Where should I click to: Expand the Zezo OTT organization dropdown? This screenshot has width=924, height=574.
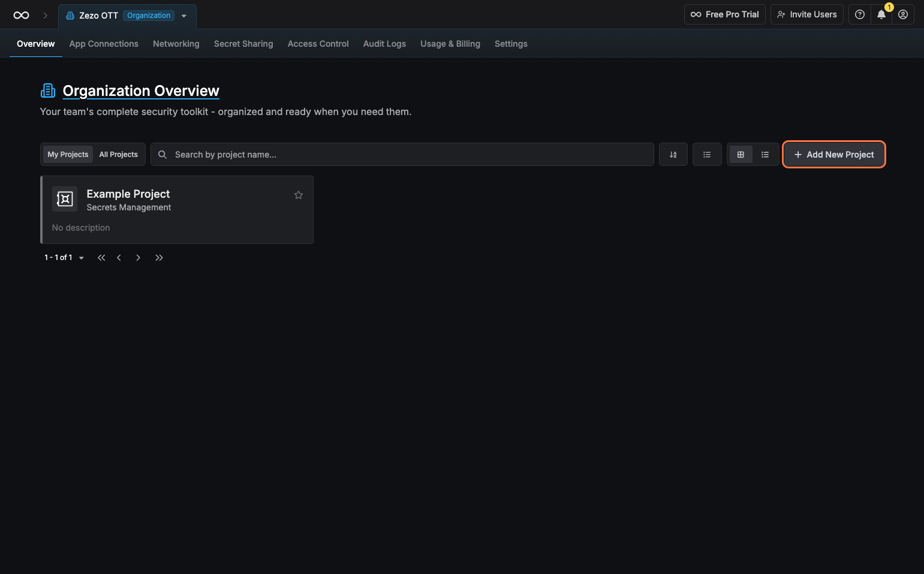184,16
